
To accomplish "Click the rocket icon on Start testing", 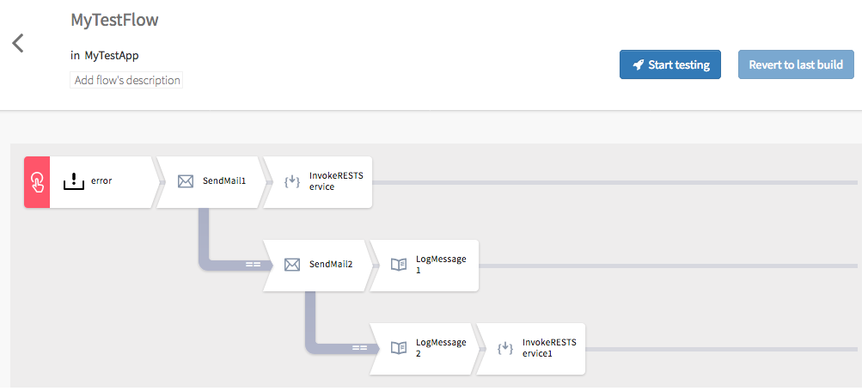I will (x=638, y=64).
